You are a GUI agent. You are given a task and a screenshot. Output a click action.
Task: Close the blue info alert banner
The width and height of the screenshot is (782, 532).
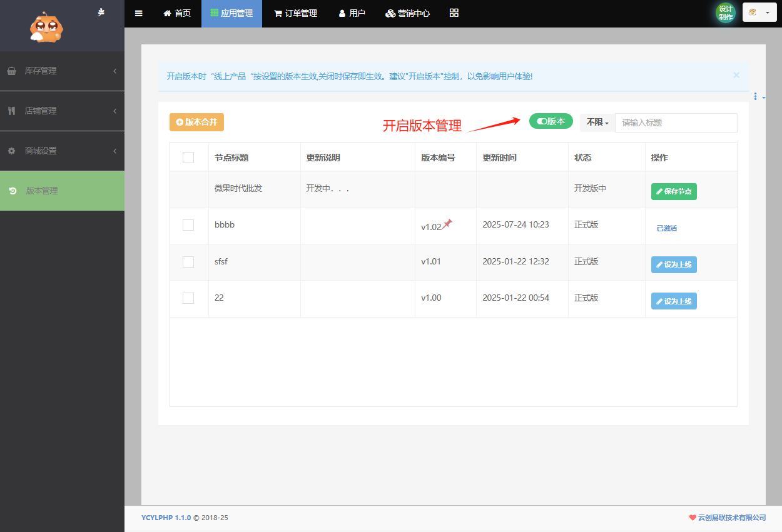click(x=736, y=75)
